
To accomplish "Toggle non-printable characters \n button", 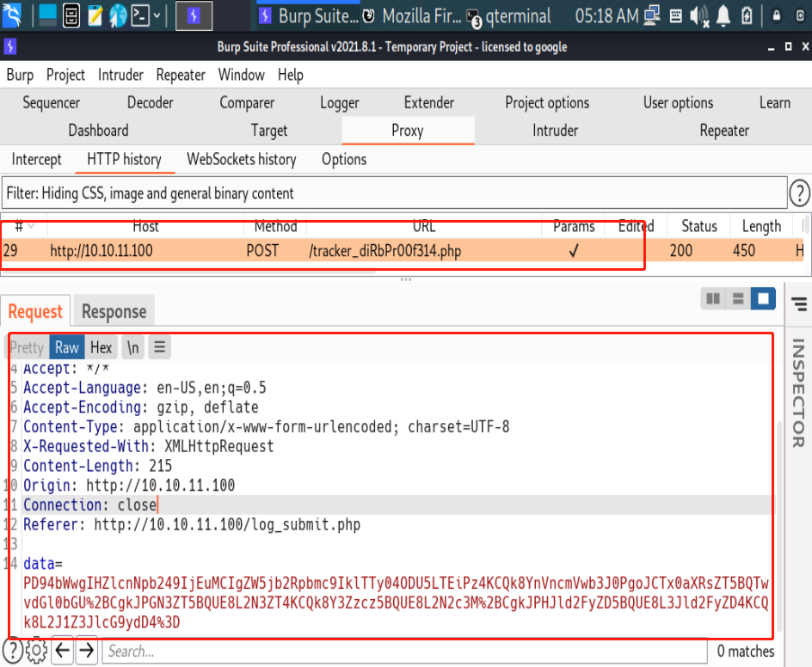I will coord(133,347).
